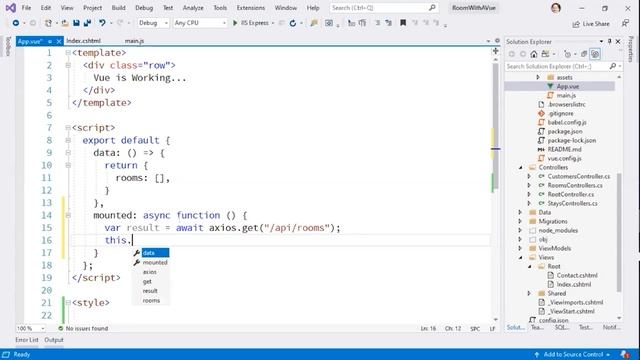This screenshot has height=360, width=640.
Task: Collapse the mounted function on line 14
Action: 68,215
